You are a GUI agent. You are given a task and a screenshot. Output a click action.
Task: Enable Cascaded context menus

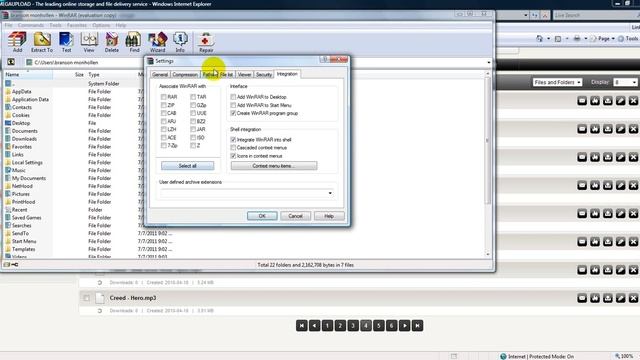[233, 147]
